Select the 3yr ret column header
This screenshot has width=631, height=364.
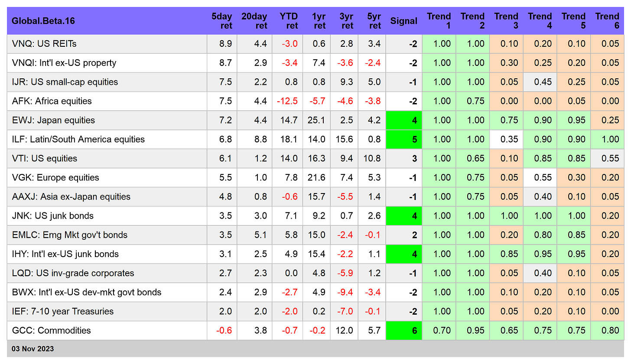point(347,21)
